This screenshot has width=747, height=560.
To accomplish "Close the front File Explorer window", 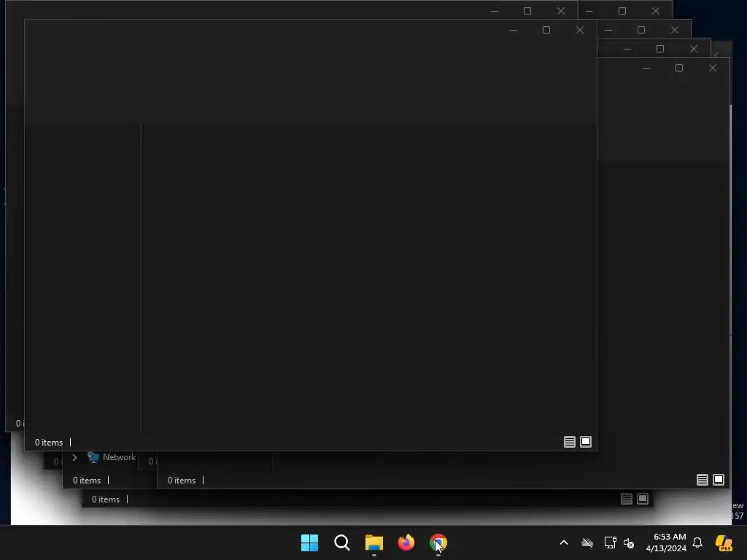I will click(x=580, y=30).
